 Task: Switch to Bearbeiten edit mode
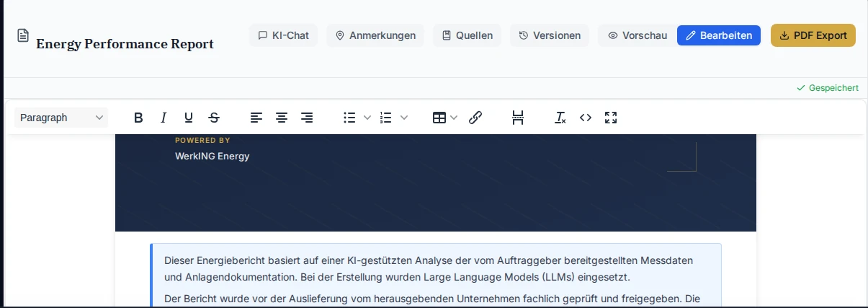tap(719, 35)
